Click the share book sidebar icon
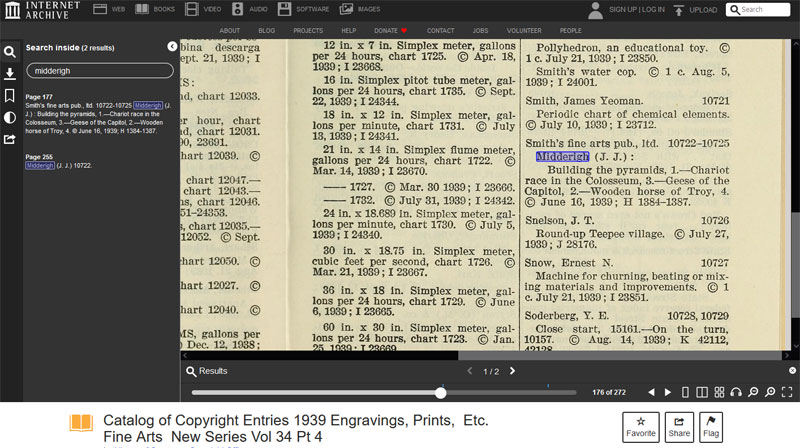The height and width of the screenshot is (448, 800). (9, 139)
